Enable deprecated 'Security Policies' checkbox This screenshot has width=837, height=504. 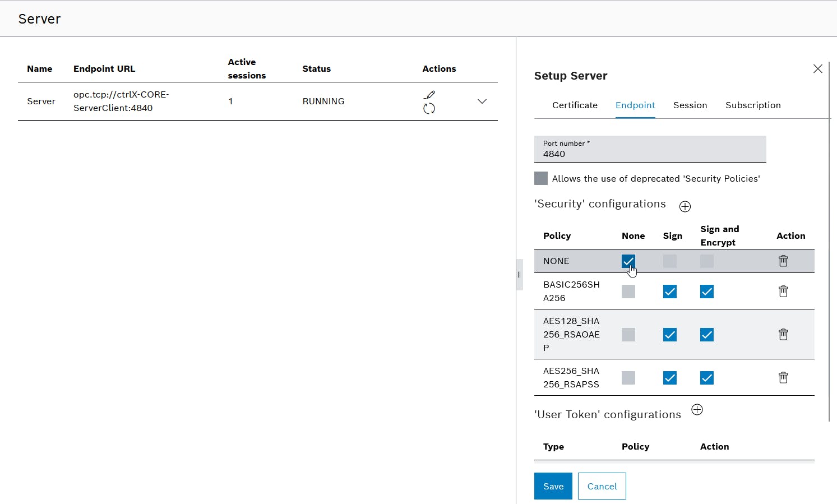pyautogui.click(x=541, y=179)
